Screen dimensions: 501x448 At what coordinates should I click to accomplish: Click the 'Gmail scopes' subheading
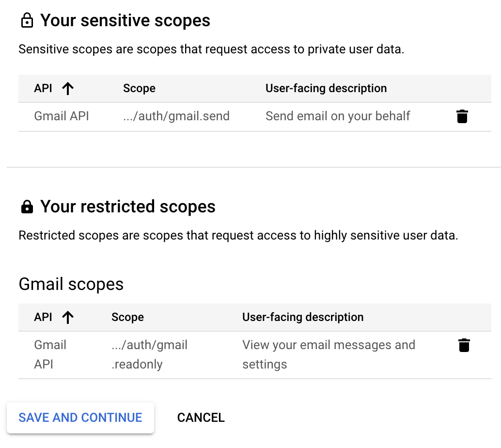71,284
